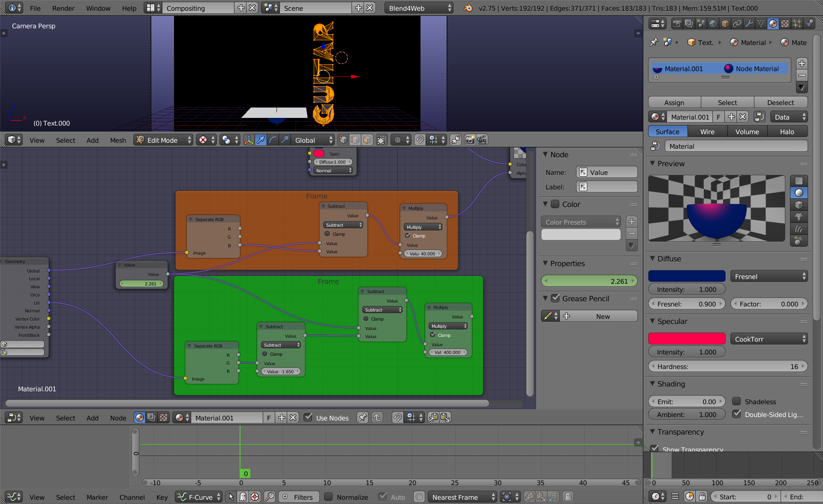The width and height of the screenshot is (823, 504).
Task: Switch to the Wire tab in material settings
Action: pos(707,131)
